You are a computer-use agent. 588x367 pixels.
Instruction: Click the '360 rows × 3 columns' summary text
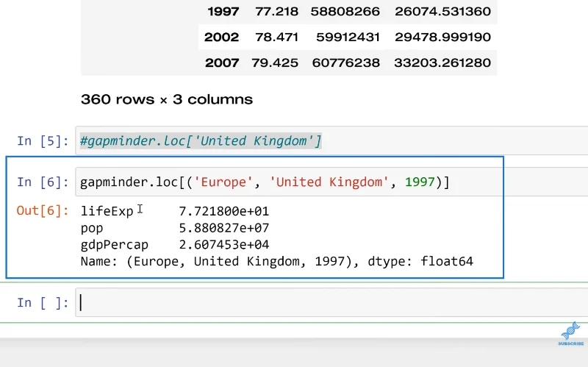click(x=167, y=99)
